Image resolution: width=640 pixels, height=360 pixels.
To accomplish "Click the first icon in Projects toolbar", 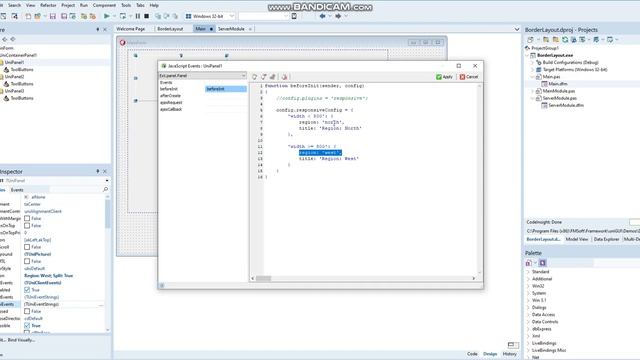I will tap(530, 40).
